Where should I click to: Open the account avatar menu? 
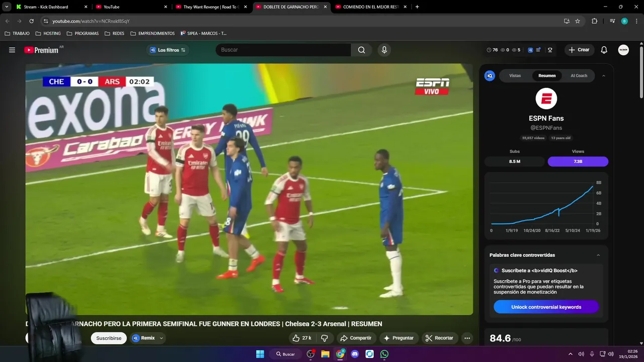pyautogui.click(x=623, y=50)
